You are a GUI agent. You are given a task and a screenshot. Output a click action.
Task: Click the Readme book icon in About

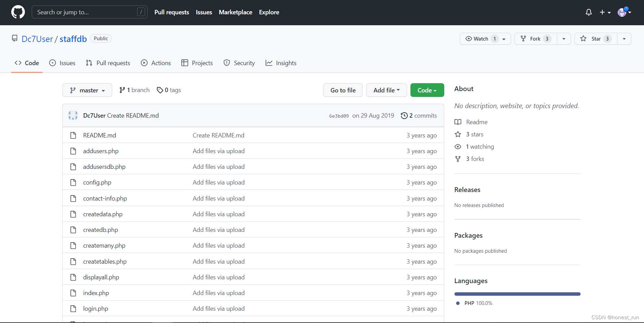(458, 122)
